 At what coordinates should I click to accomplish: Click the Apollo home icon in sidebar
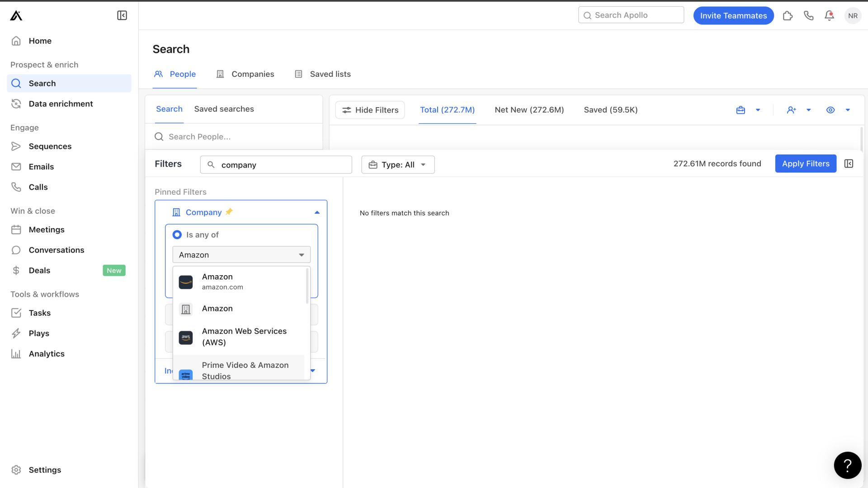coord(16,15)
